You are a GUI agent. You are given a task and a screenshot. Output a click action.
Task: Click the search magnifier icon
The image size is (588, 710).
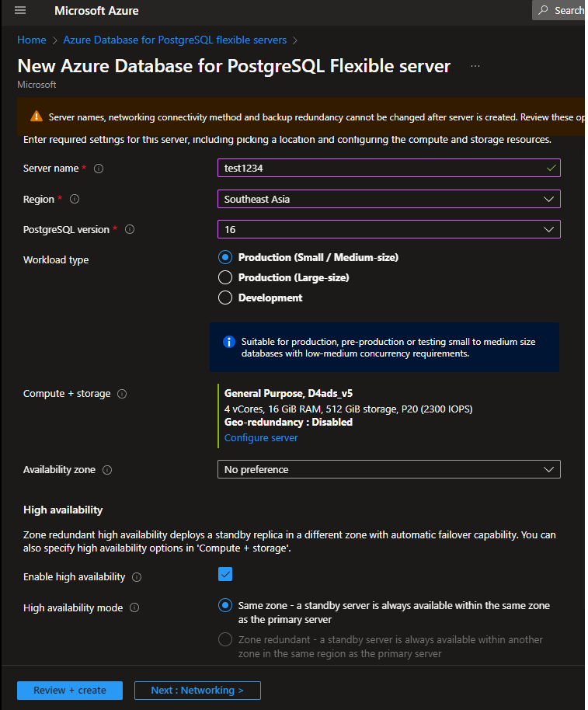coord(543,10)
